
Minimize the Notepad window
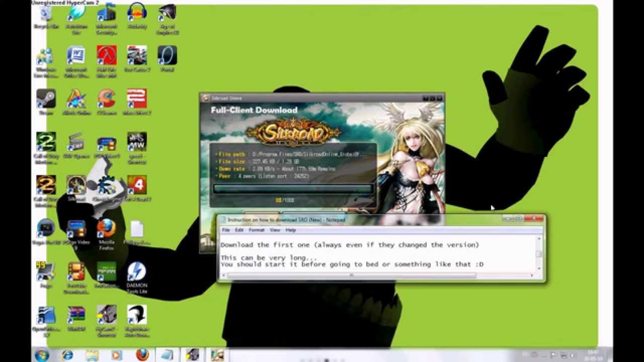coord(508,219)
